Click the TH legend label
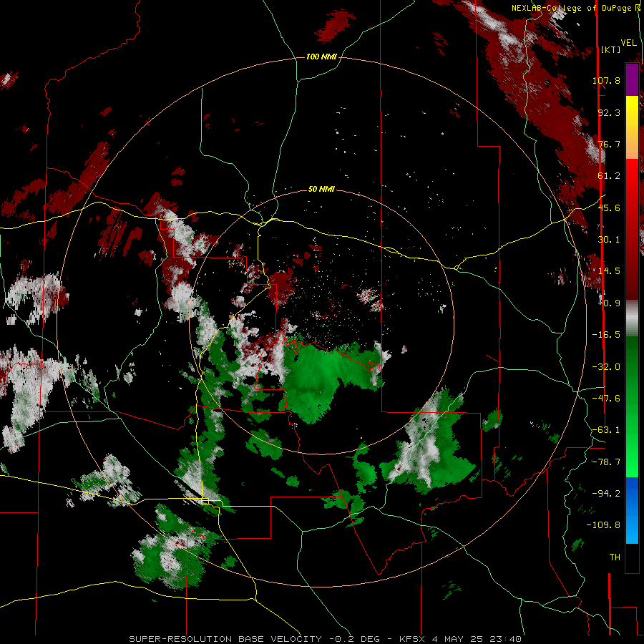This screenshot has width=644, height=644. click(x=615, y=557)
